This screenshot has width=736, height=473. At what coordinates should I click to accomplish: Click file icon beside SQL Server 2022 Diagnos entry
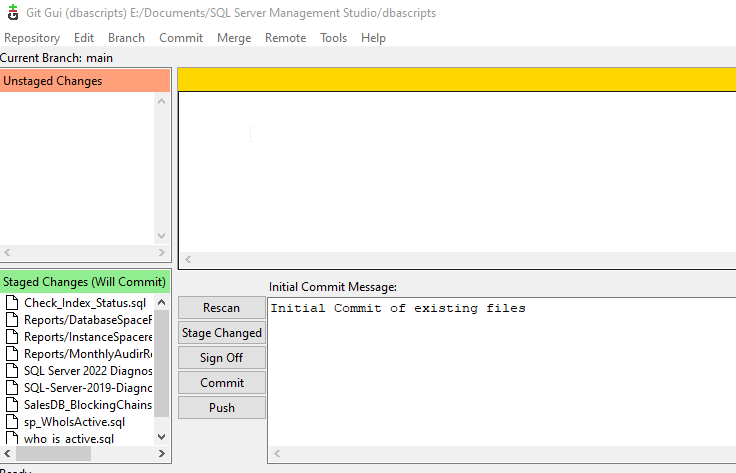point(12,371)
